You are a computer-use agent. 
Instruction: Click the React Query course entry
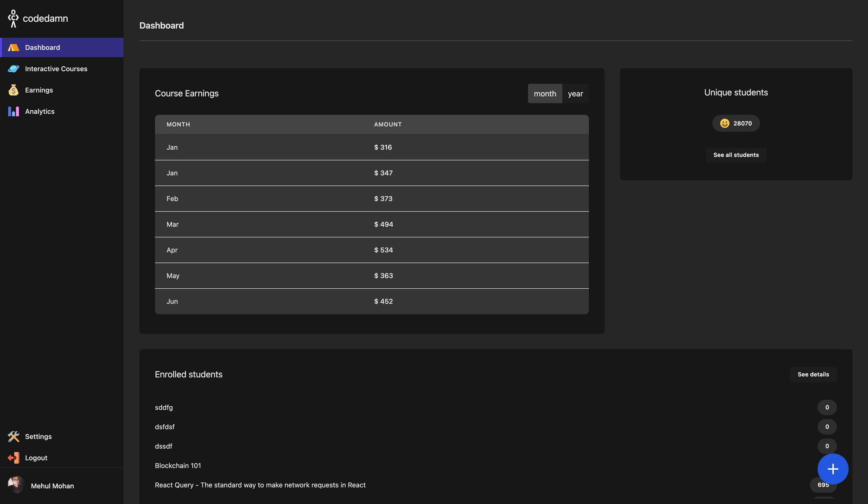[260, 485]
